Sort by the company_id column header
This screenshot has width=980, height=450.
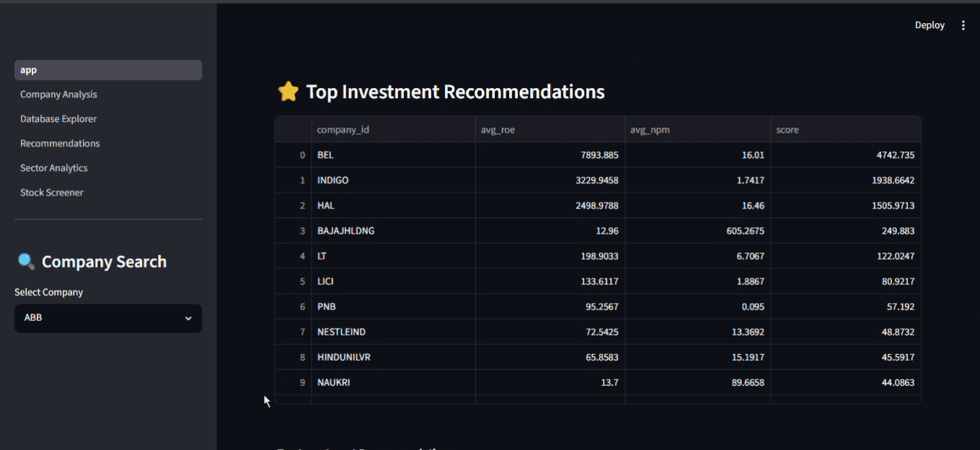(x=393, y=130)
